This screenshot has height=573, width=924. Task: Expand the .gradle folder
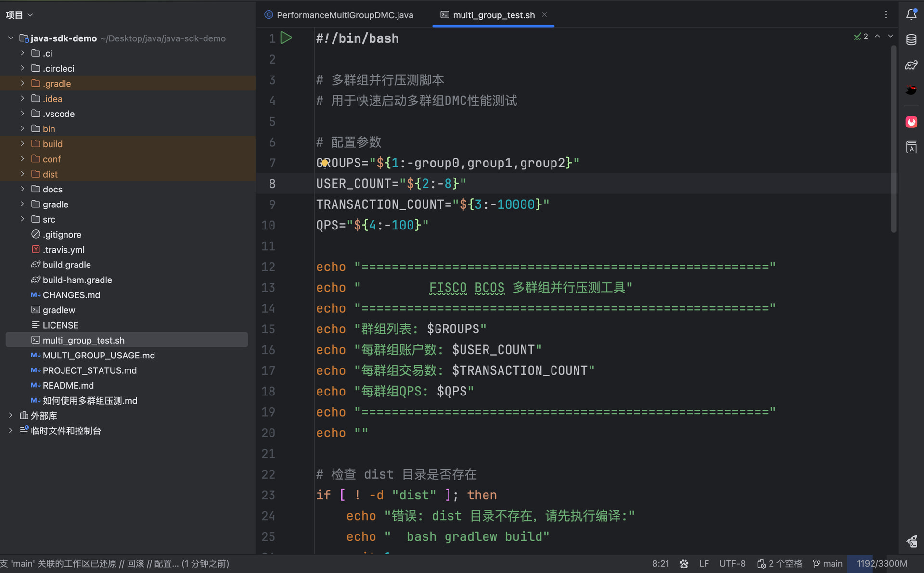(22, 83)
